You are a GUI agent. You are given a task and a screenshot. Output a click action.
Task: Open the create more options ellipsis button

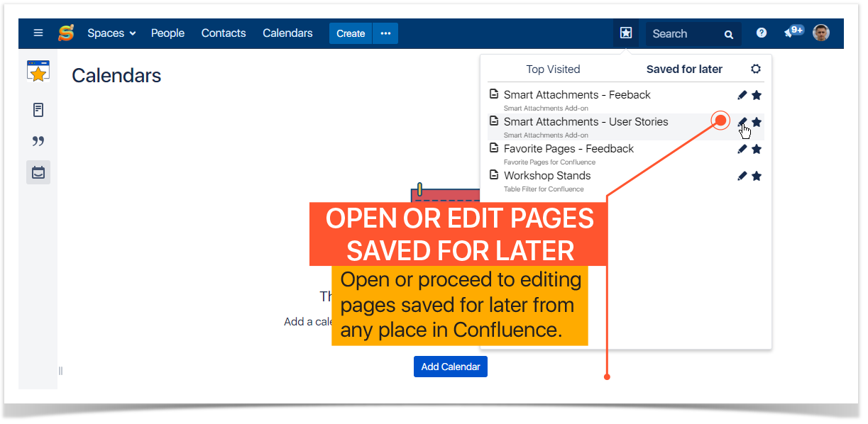click(385, 33)
